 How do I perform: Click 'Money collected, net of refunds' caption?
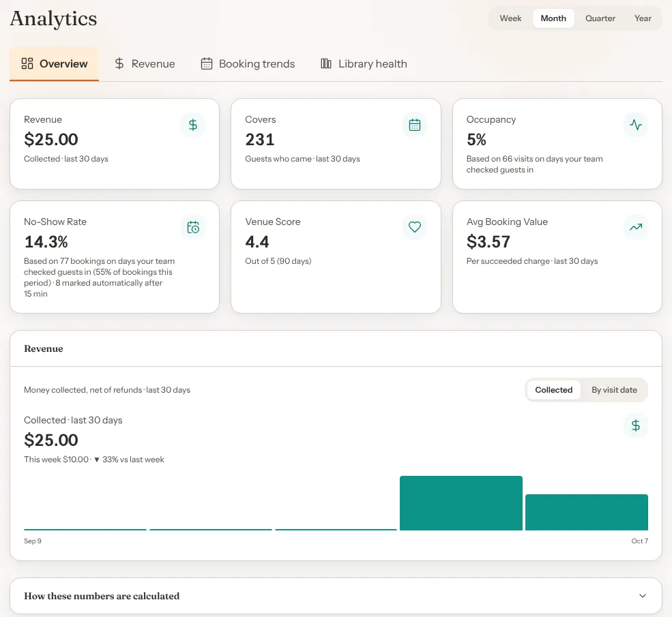107,390
